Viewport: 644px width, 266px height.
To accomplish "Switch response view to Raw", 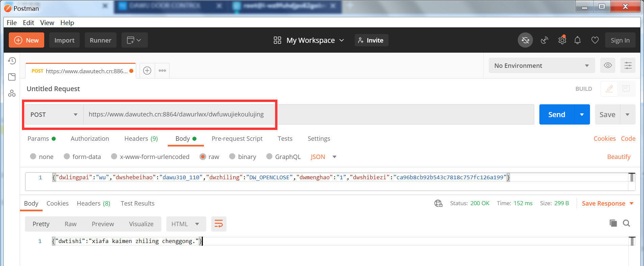I will (71, 224).
